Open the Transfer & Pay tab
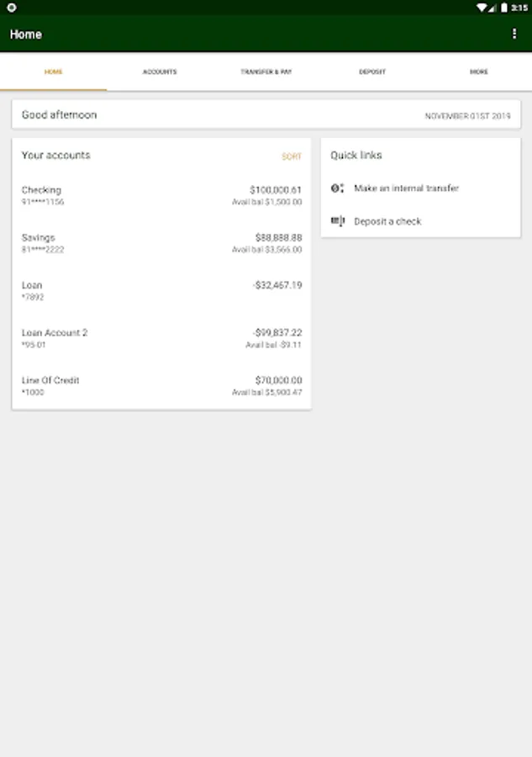532x757 pixels. coord(266,72)
